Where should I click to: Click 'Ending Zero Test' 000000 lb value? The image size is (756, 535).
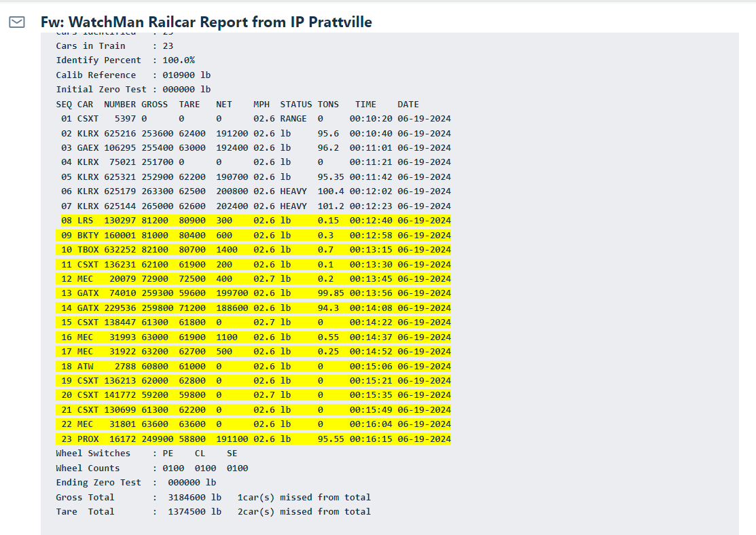click(x=192, y=483)
